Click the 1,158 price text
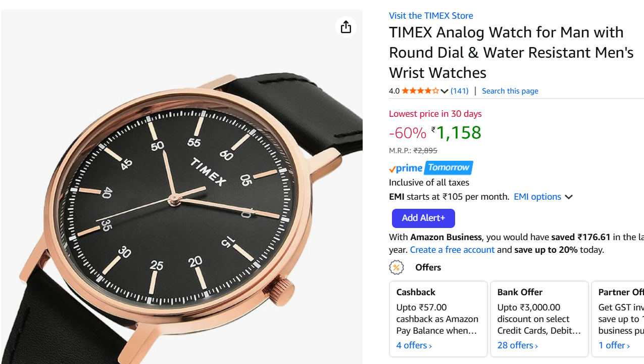 click(458, 132)
